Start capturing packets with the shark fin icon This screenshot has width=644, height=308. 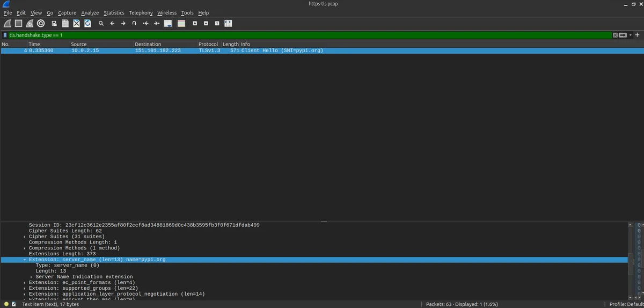tap(7, 23)
